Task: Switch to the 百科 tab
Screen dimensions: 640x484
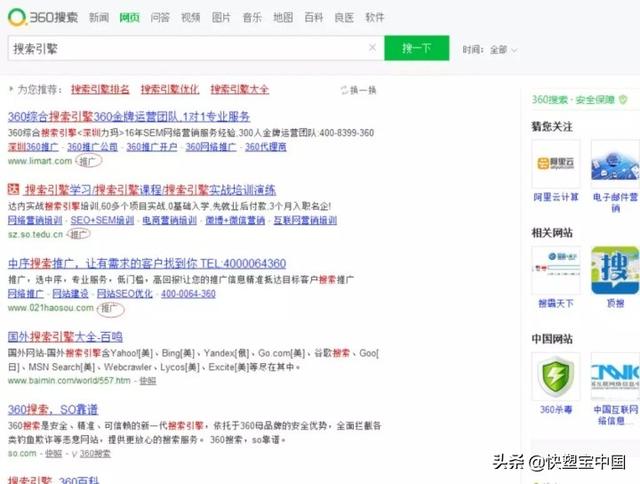Action: pyautogui.click(x=313, y=18)
